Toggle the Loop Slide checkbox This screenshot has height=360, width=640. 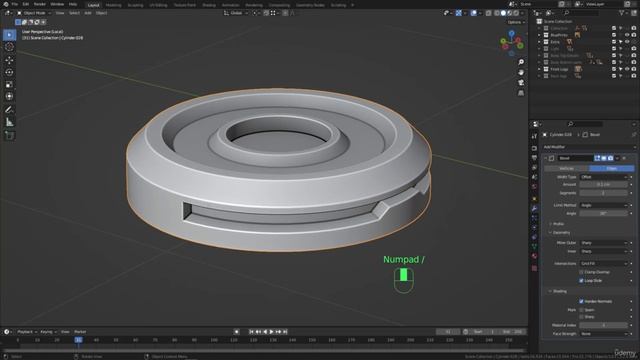click(x=581, y=280)
